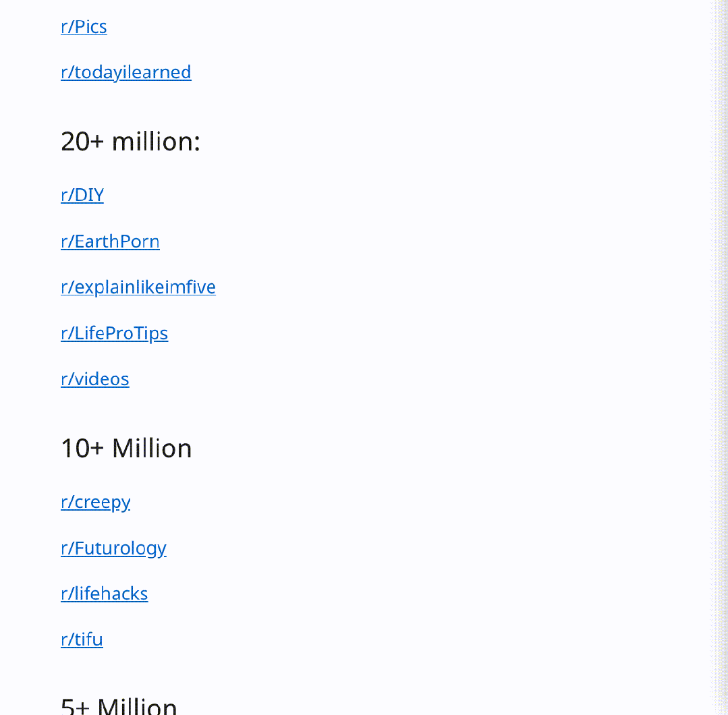Open the r/creepy subreddit link
Viewport: 728px width, 715px height.
(95, 503)
